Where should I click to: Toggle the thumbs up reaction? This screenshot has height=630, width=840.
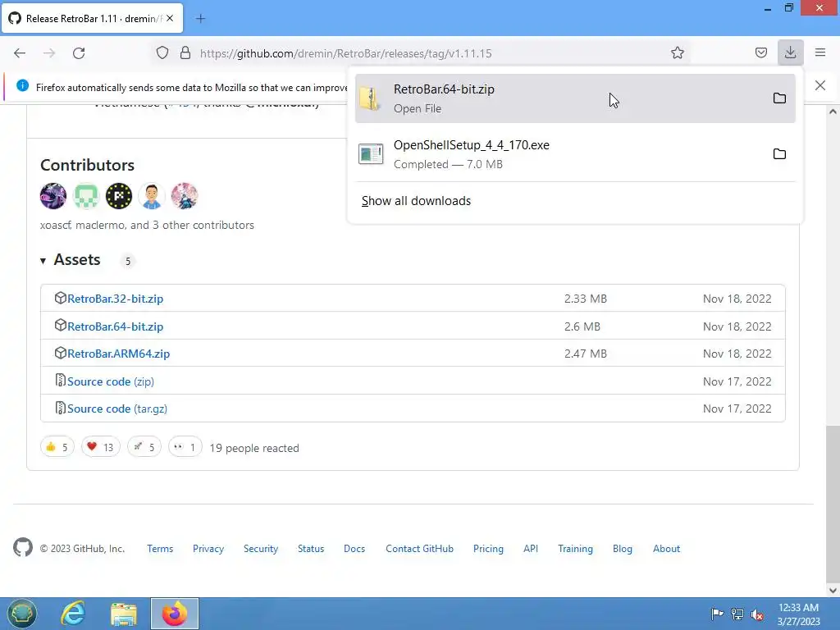[x=57, y=447]
